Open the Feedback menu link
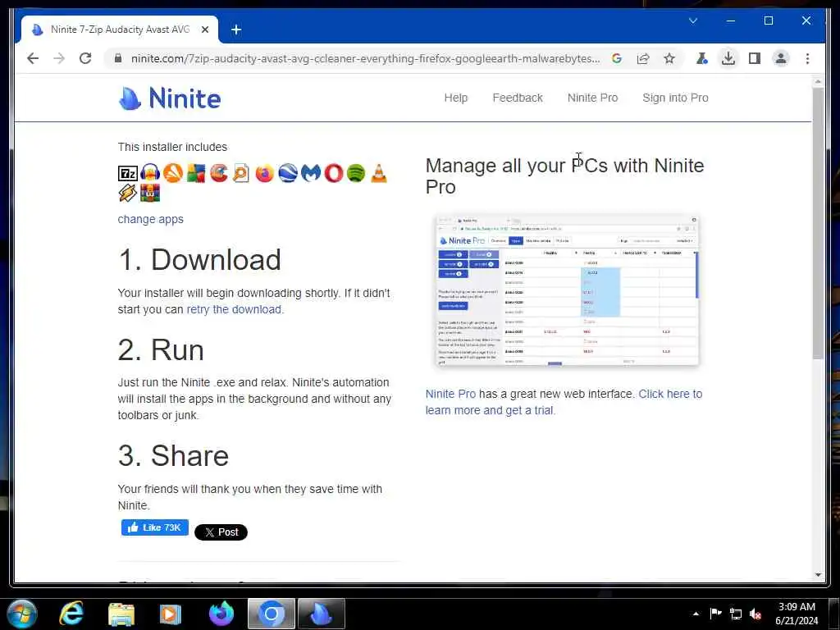 pyautogui.click(x=518, y=98)
